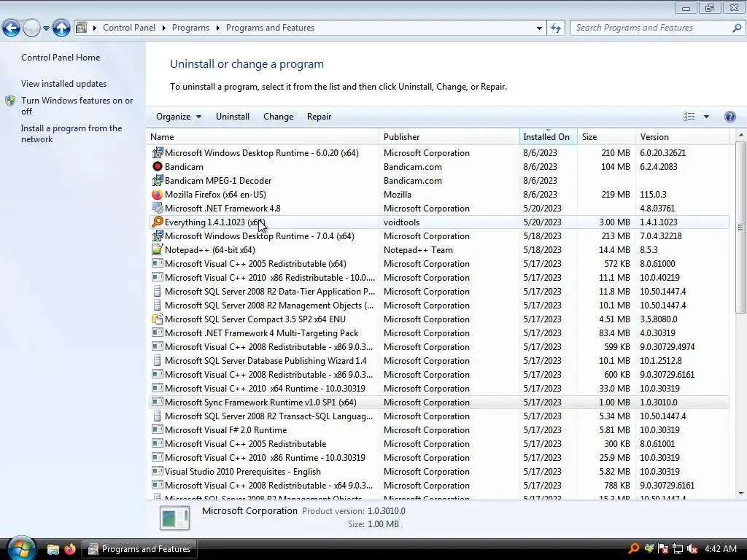Select Everything 1.4.1.1023 search icon
The width and height of the screenshot is (747, 560).
pyautogui.click(x=158, y=222)
